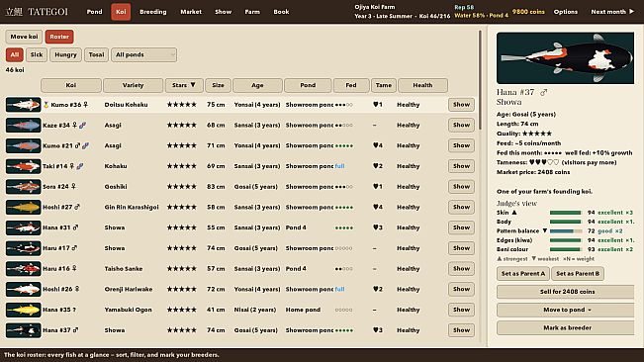The image size is (644, 362).
Task: Click the Kaze #34 koi thumbnail
Action: 24,126
